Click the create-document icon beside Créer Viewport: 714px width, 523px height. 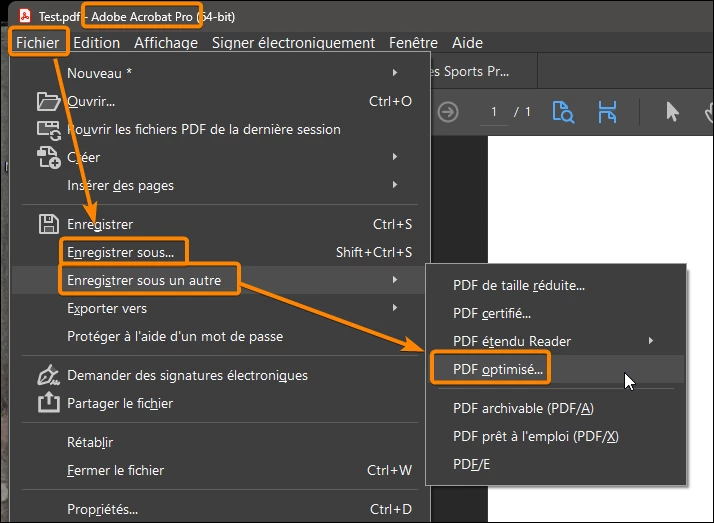48,157
